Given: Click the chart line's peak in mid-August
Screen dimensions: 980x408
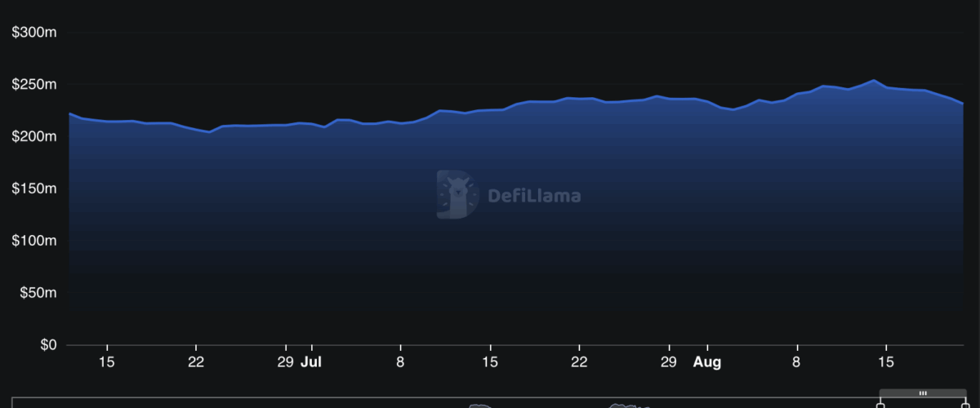Looking at the screenshot, I should click(873, 80).
